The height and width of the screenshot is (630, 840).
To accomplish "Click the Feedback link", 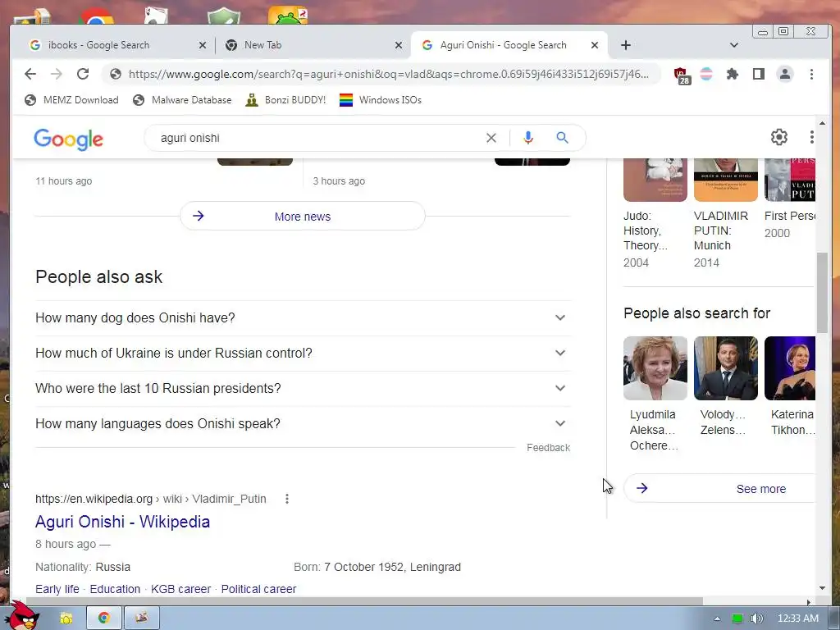I will (548, 448).
